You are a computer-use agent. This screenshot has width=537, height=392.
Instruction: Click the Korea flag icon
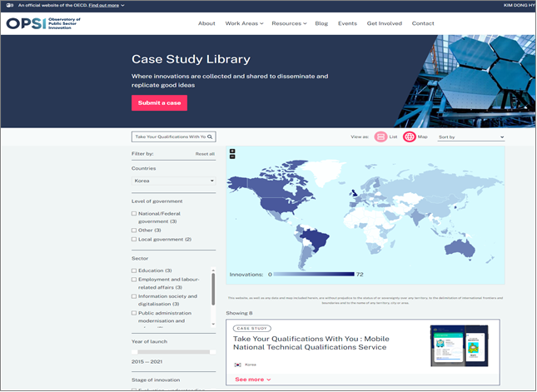coord(237,365)
